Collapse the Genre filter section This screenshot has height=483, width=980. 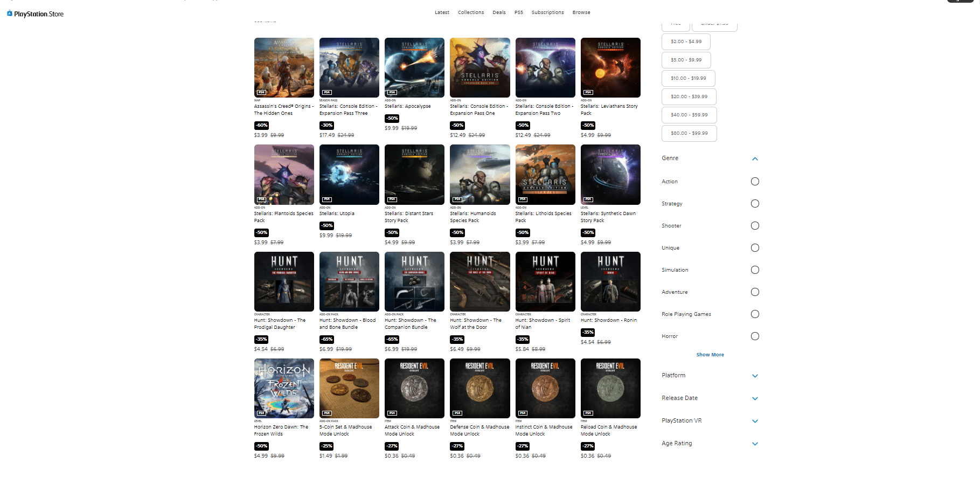point(755,158)
